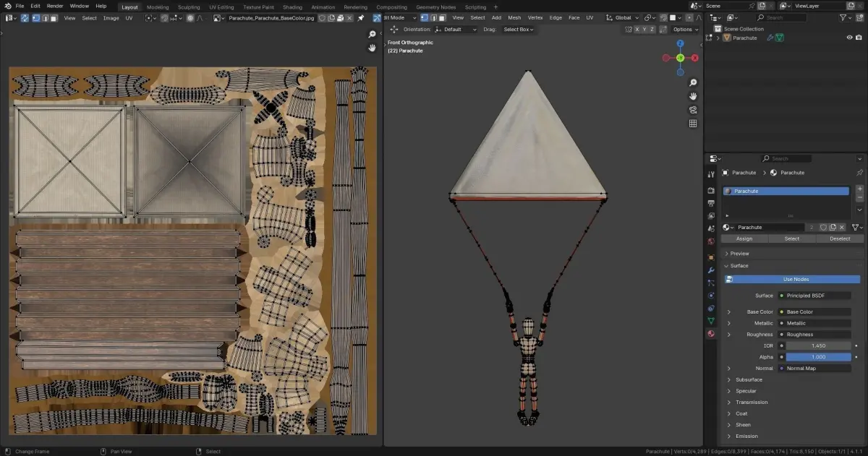
Task: Click the Select button in the material panel
Action: (792, 238)
